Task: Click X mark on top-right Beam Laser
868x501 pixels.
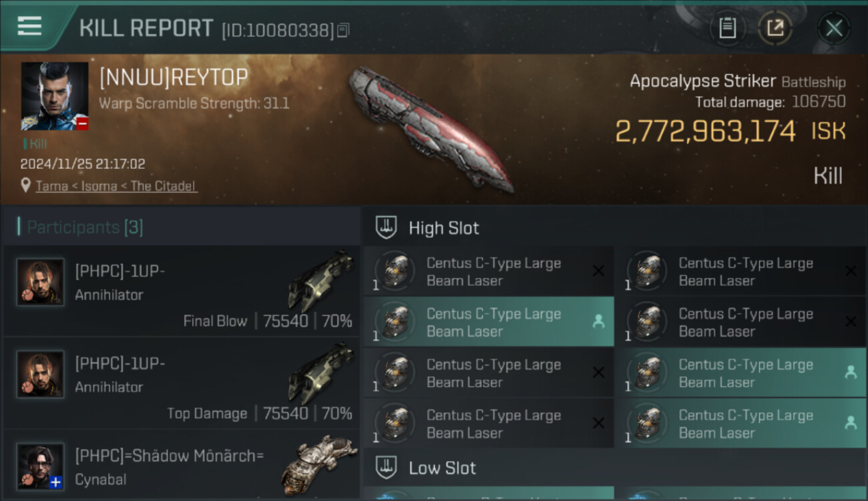Action: pos(851,271)
